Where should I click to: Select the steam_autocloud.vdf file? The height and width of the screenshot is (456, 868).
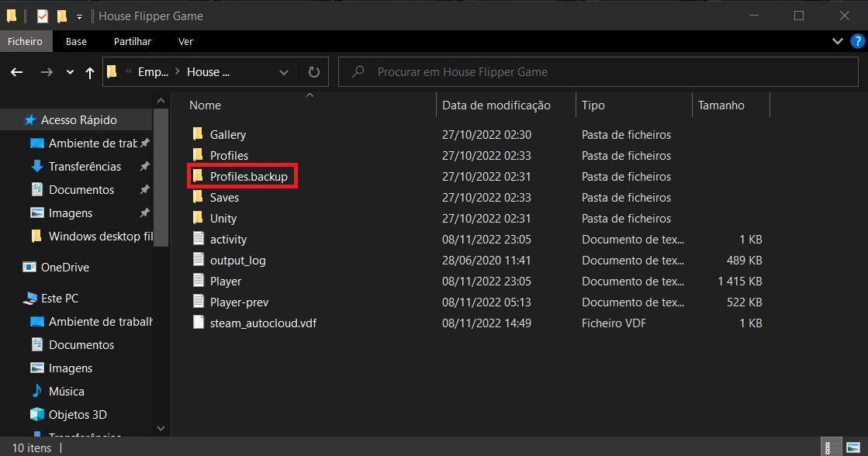pos(262,323)
